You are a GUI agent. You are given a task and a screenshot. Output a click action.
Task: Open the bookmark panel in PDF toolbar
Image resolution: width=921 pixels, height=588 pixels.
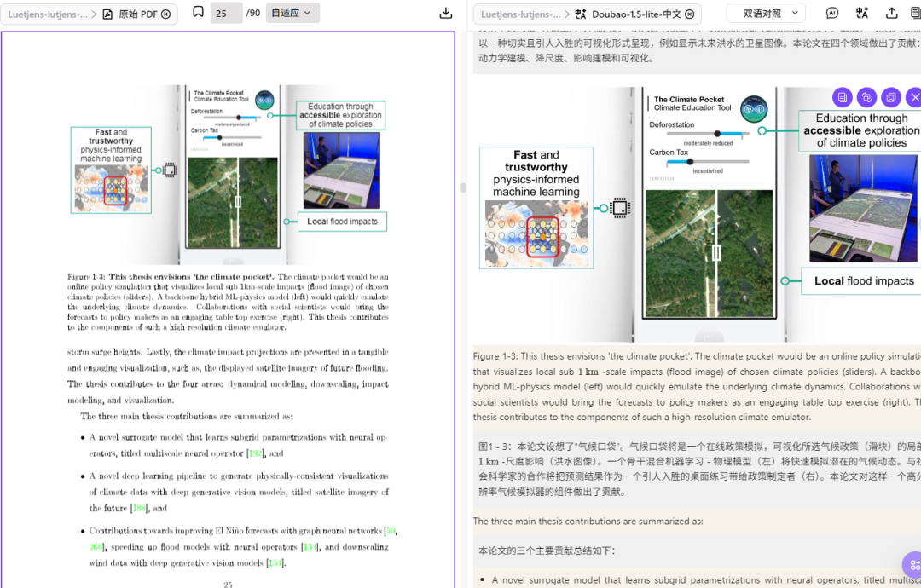tap(198, 13)
